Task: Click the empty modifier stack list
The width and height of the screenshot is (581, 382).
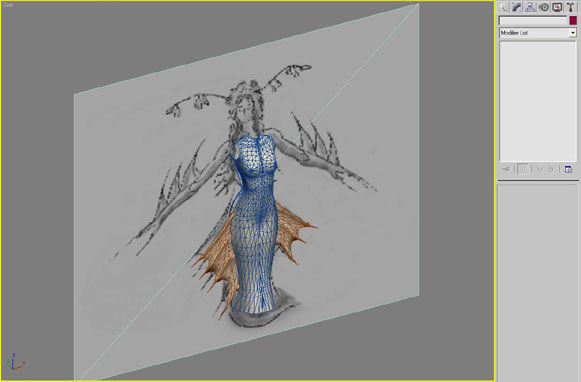Action: point(538,101)
